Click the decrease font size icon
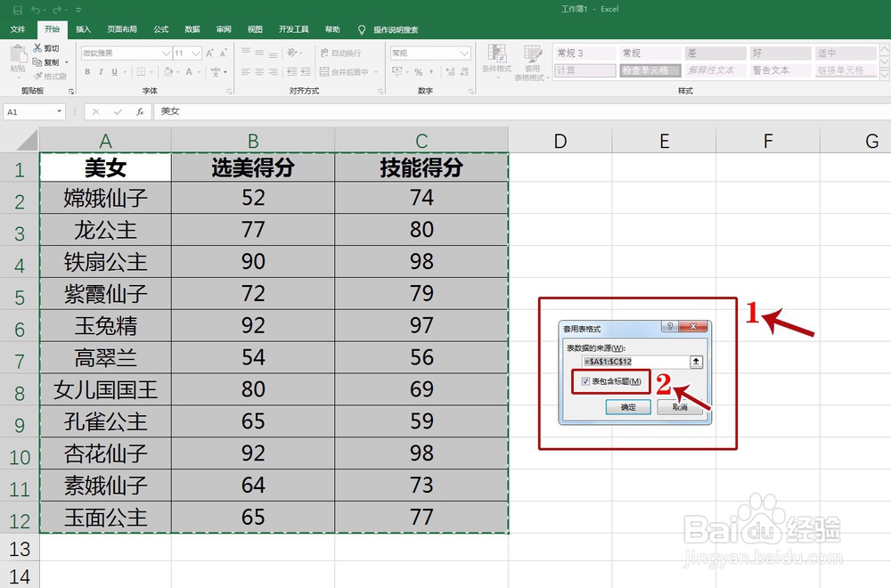 224,53
